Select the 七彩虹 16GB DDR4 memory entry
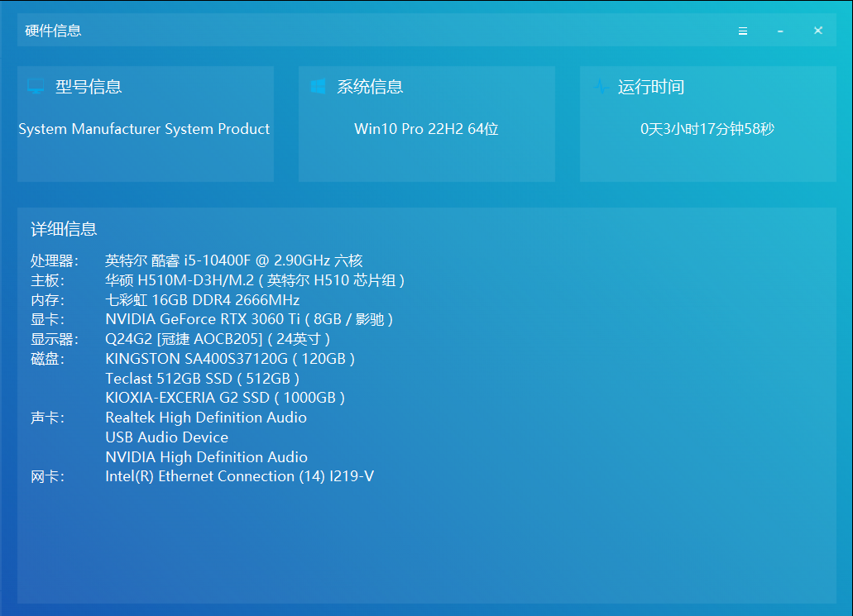 point(203,300)
